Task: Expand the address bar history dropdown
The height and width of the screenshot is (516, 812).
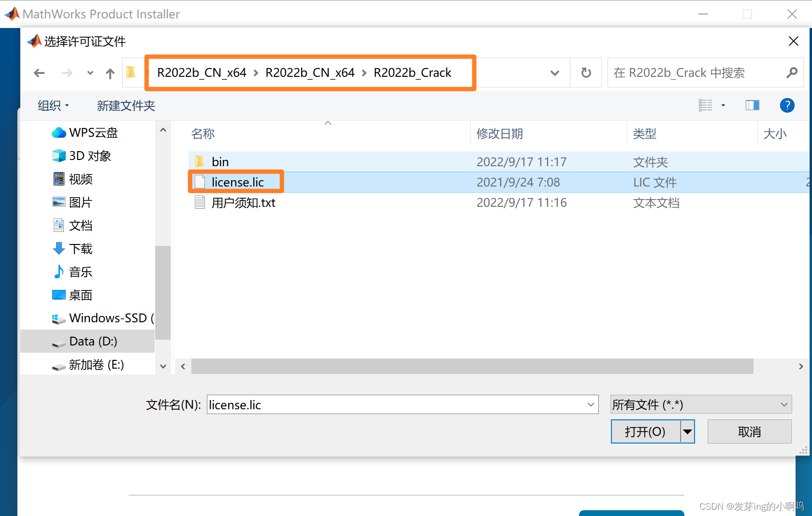Action: click(x=555, y=73)
